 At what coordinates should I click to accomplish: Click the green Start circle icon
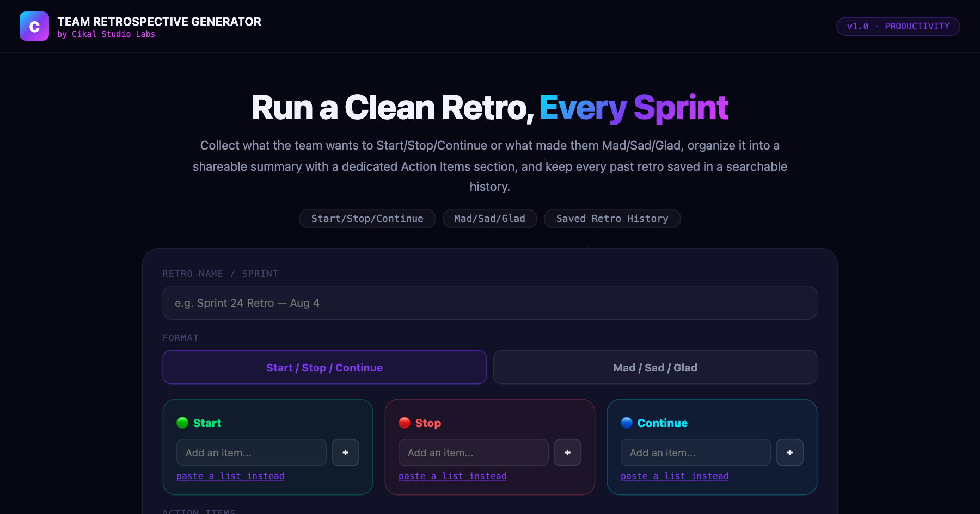click(182, 423)
